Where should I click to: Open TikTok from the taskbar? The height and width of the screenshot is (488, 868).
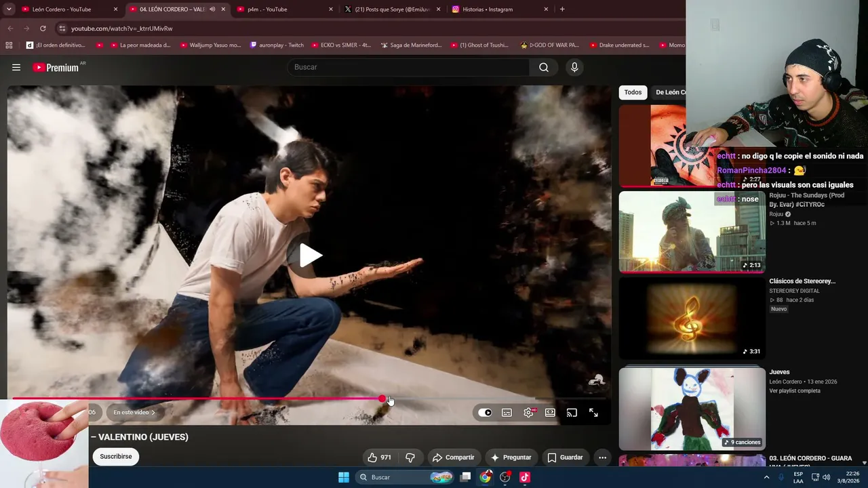point(524,477)
